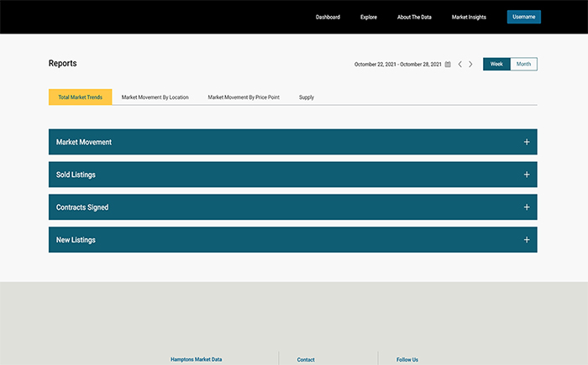Open Market Movement By Location tab
This screenshot has width=588, height=365.
(155, 97)
